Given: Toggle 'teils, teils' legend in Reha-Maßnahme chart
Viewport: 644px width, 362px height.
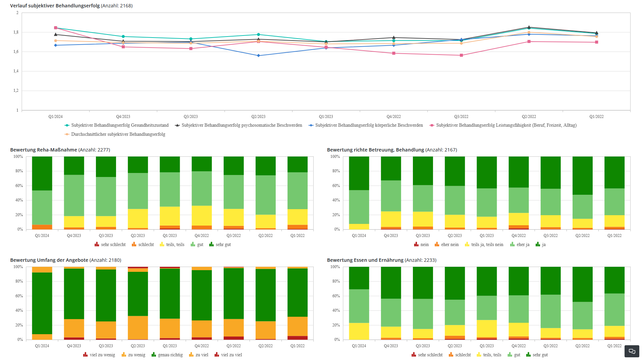Looking at the screenshot, I should pos(172,245).
